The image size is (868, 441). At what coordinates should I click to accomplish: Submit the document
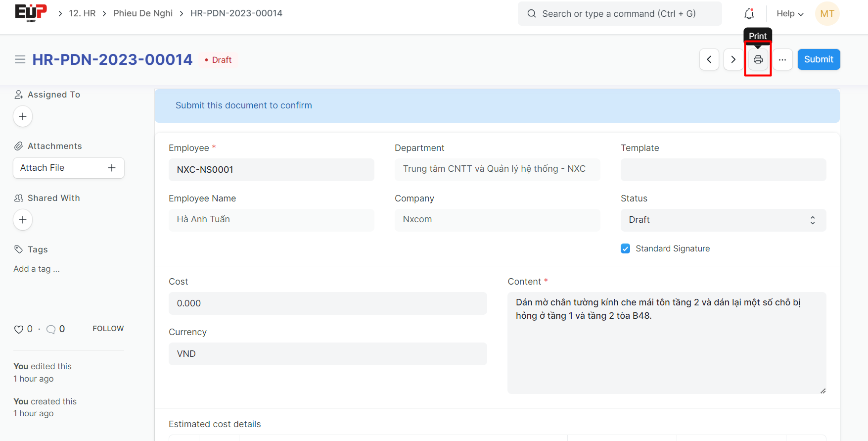point(819,59)
